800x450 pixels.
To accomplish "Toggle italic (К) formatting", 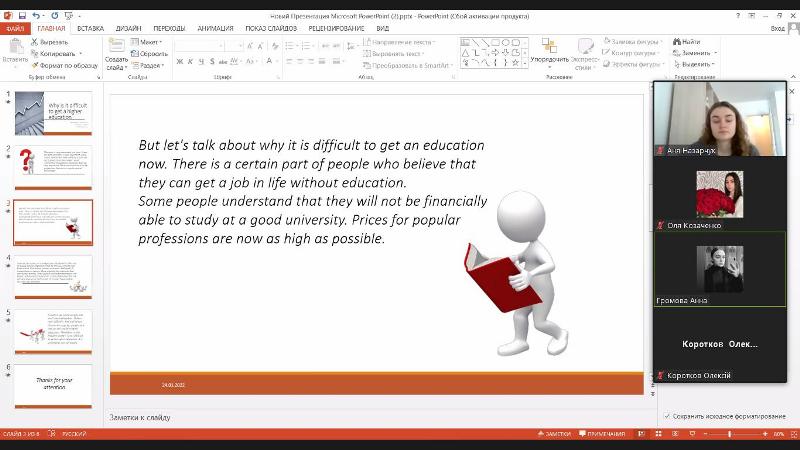I will pos(190,61).
